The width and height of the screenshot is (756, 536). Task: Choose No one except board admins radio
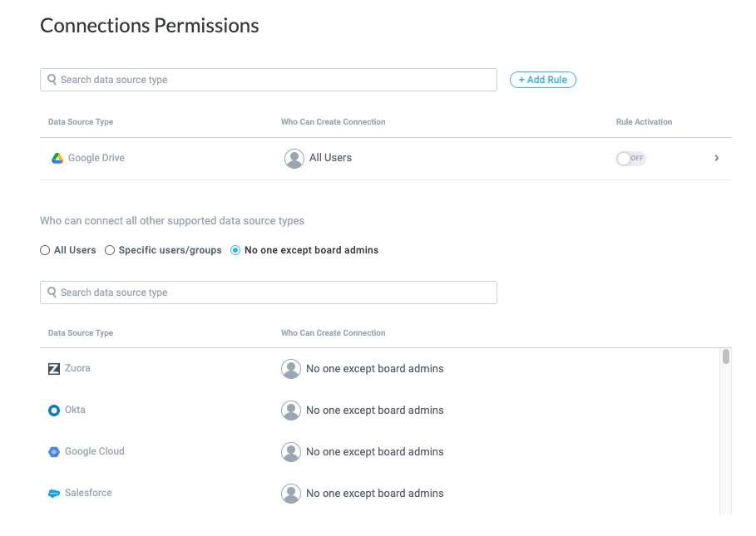(x=235, y=250)
